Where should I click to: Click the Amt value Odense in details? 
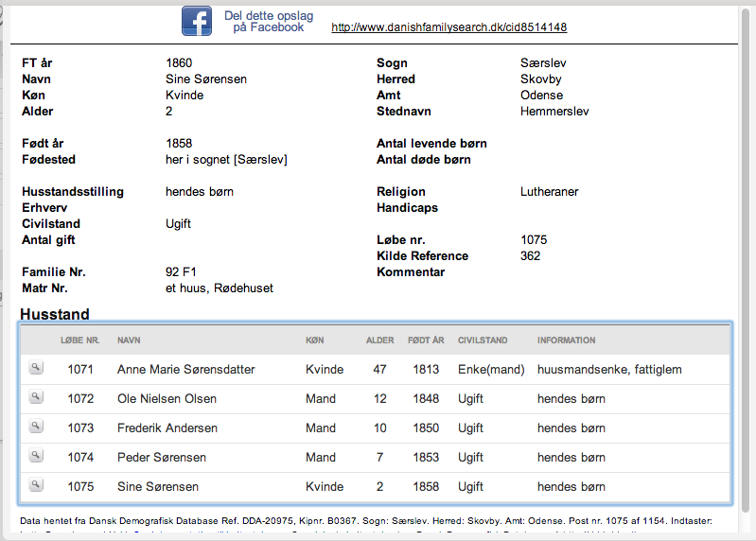541,95
